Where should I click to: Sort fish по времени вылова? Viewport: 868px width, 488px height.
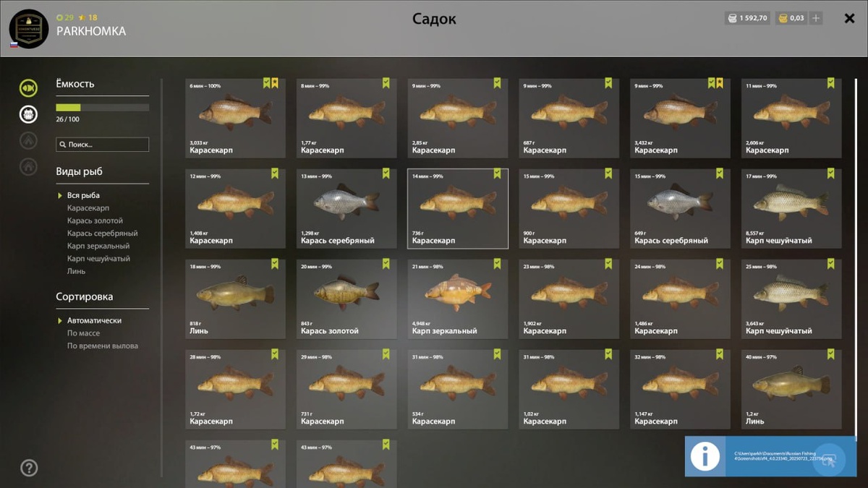(x=102, y=346)
